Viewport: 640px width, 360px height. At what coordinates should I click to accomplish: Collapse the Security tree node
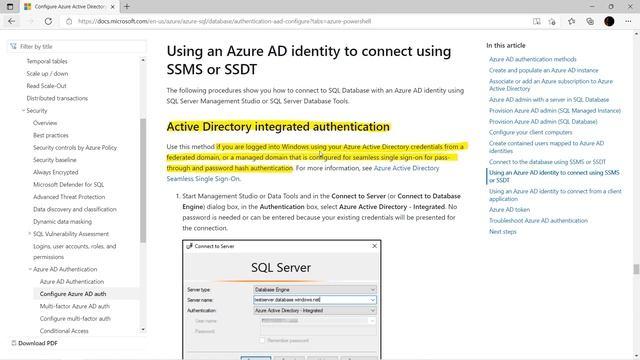coord(23,111)
